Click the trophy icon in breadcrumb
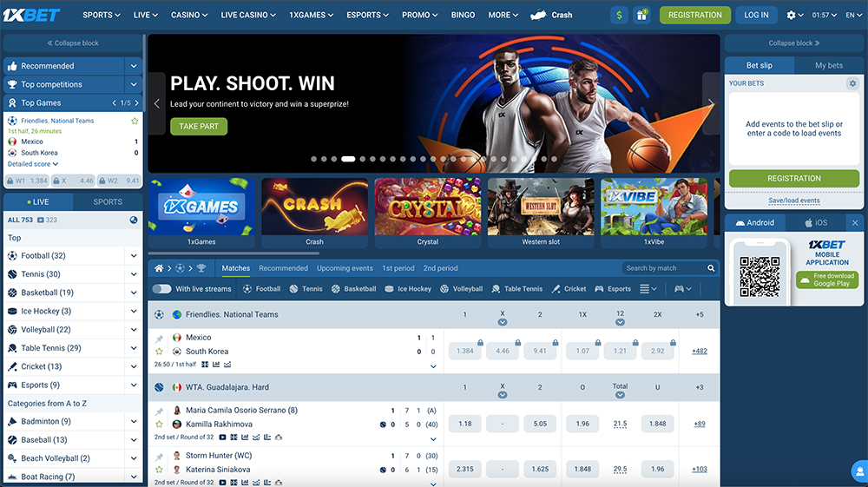Image resolution: width=868 pixels, height=487 pixels. point(201,268)
